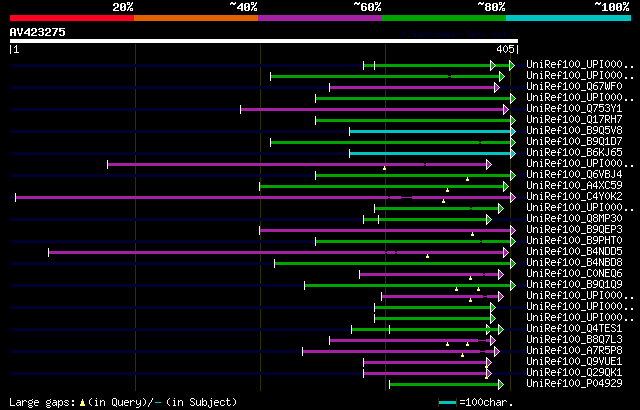Open hit UniRef100_Q67WF0
Viewport: 640px width, 410px height.
(x=574, y=86)
